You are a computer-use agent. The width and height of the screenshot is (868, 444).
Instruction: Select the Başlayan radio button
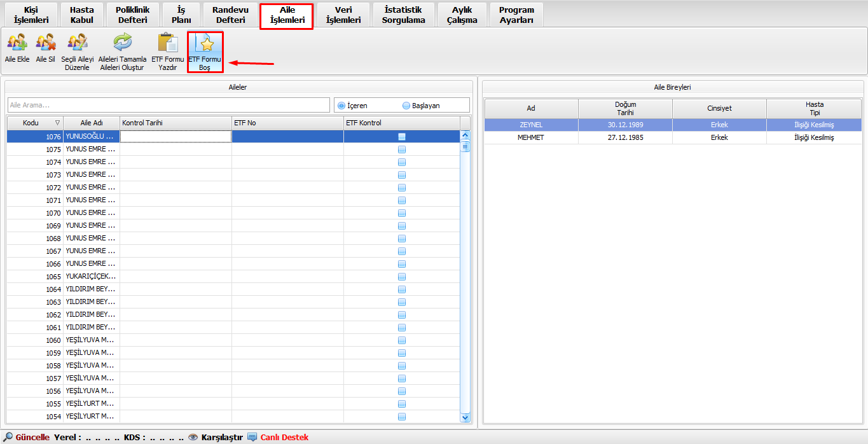coord(406,106)
